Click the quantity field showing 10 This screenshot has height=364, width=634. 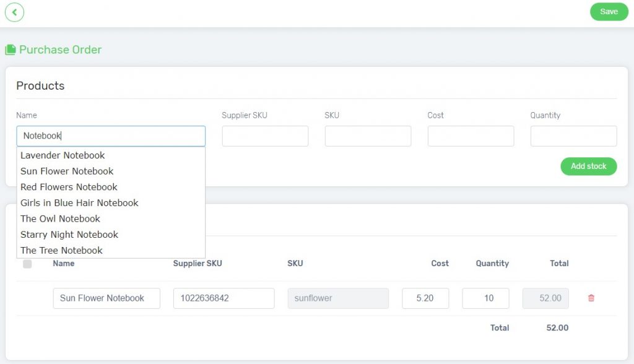pyautogui.click(x=485, y=298)
